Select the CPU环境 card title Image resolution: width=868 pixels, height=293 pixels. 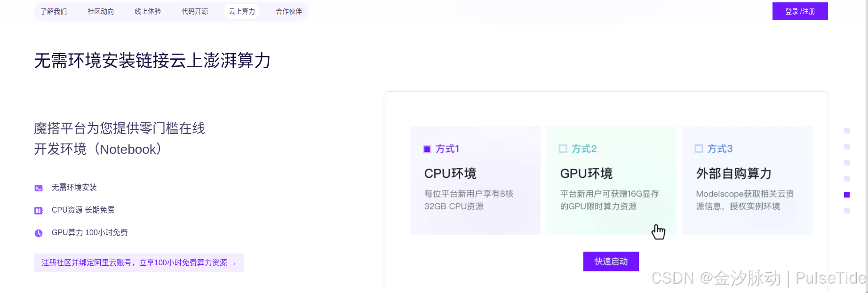450,174
